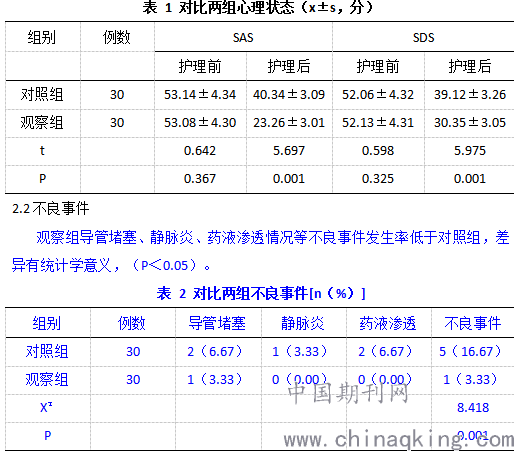Click the 观察组 row label in Table 1
The height and width of the screenshot is (451, 514).
(x=42, y=123)
